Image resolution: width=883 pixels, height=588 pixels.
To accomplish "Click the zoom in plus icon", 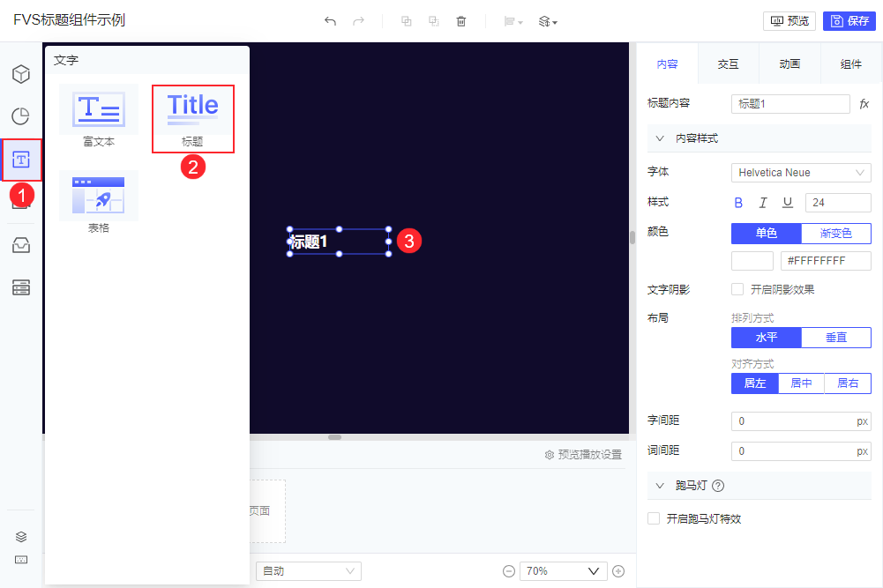I will [618, 571].
